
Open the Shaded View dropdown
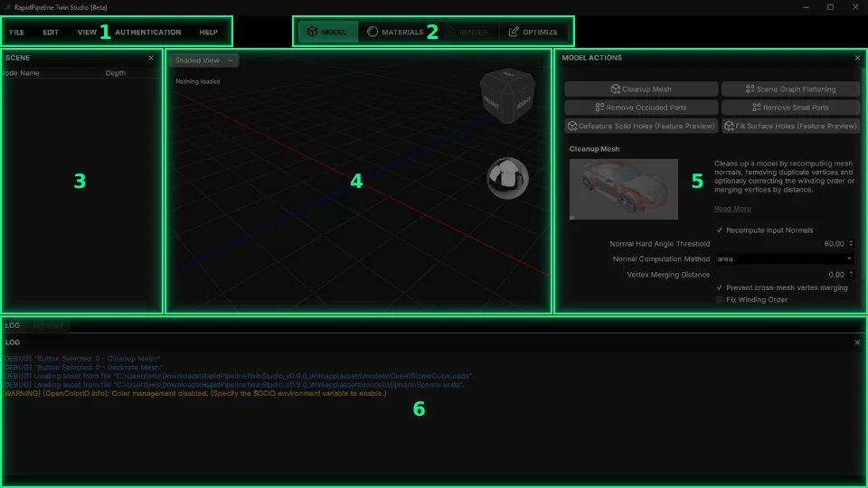(203, 61)
